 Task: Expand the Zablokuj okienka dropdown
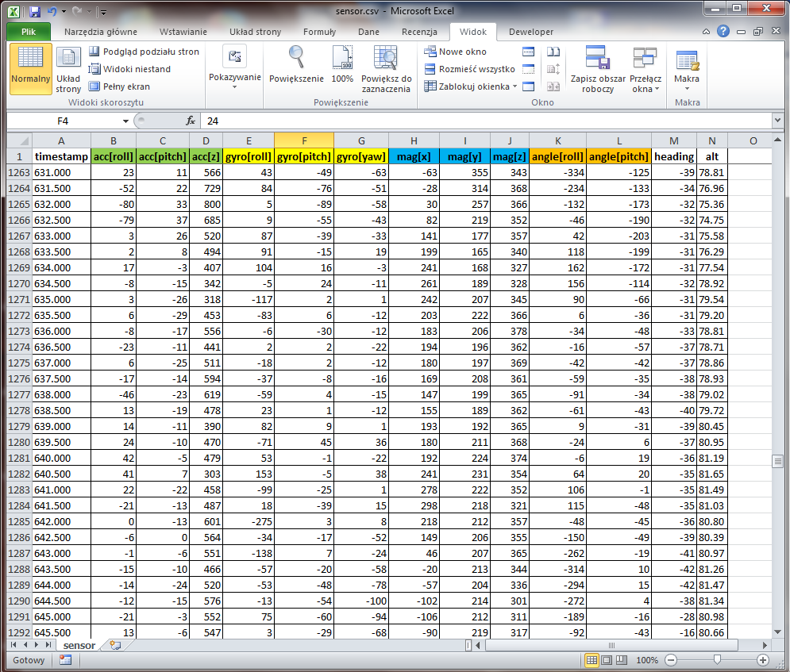(x=514, y=86)
